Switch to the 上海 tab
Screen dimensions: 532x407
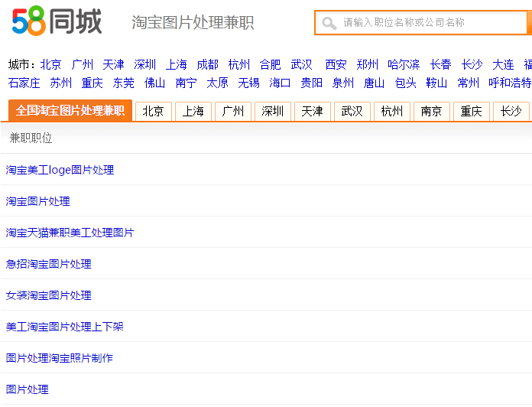point(193,112)
